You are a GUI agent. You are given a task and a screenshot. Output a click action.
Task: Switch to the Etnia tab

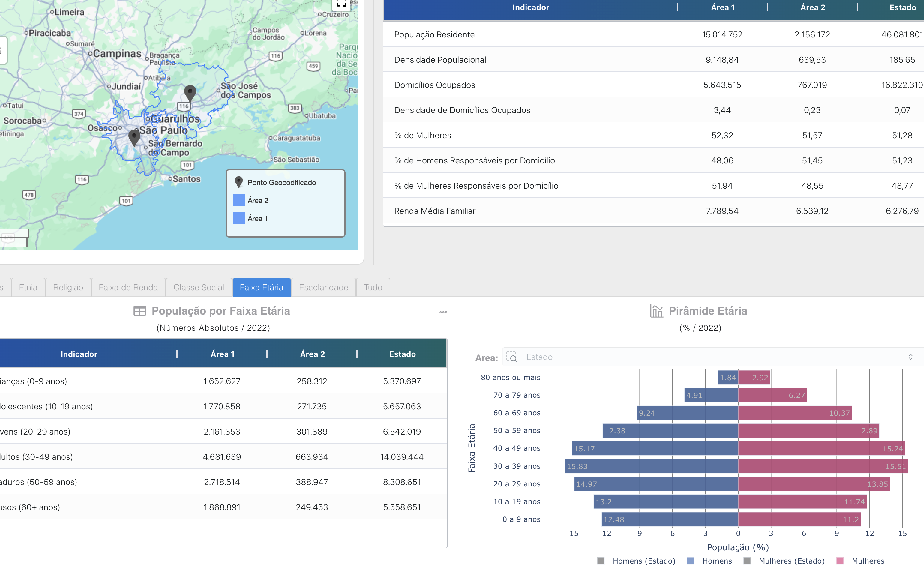coord(28,287)
